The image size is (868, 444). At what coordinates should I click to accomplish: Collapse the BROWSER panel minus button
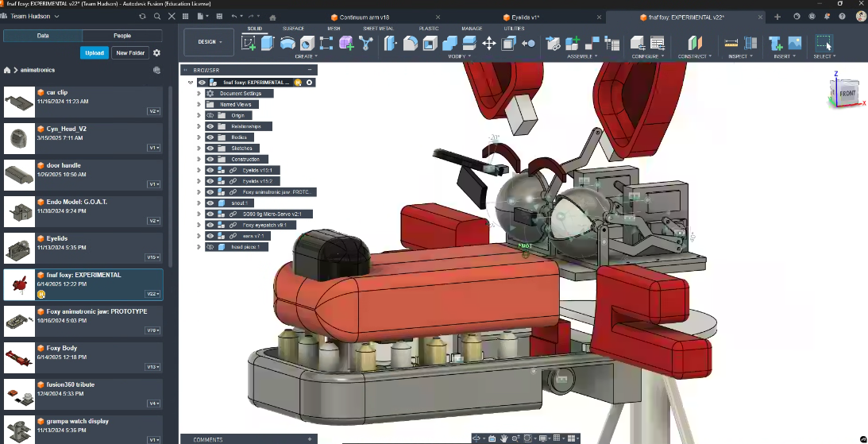tap(310, 71)
